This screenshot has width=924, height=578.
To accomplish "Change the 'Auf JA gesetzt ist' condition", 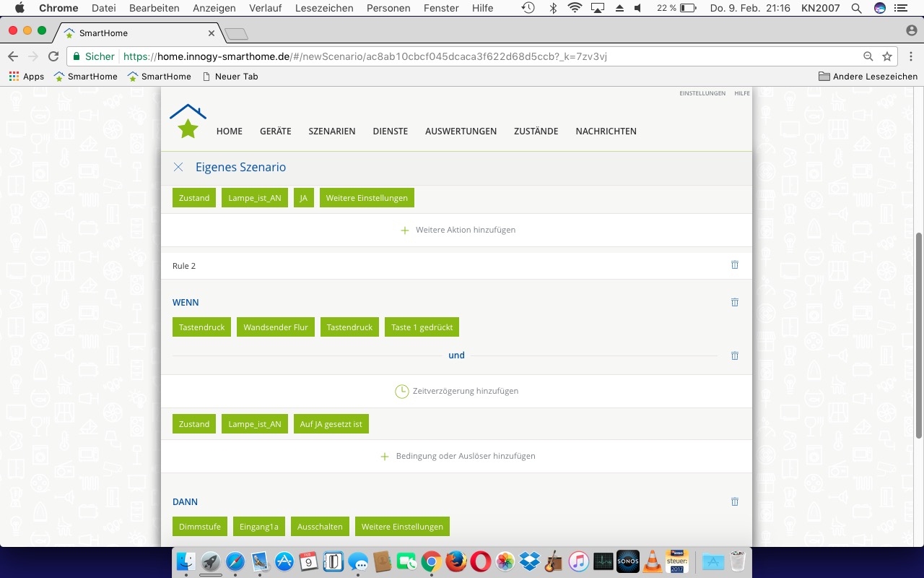I will [x=331, y=424].
